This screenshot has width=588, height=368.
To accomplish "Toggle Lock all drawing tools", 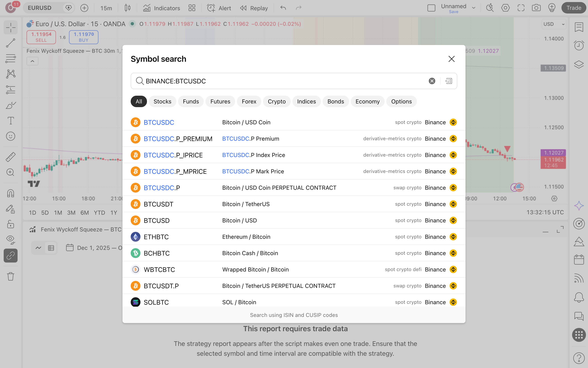I will click(11, 224).
